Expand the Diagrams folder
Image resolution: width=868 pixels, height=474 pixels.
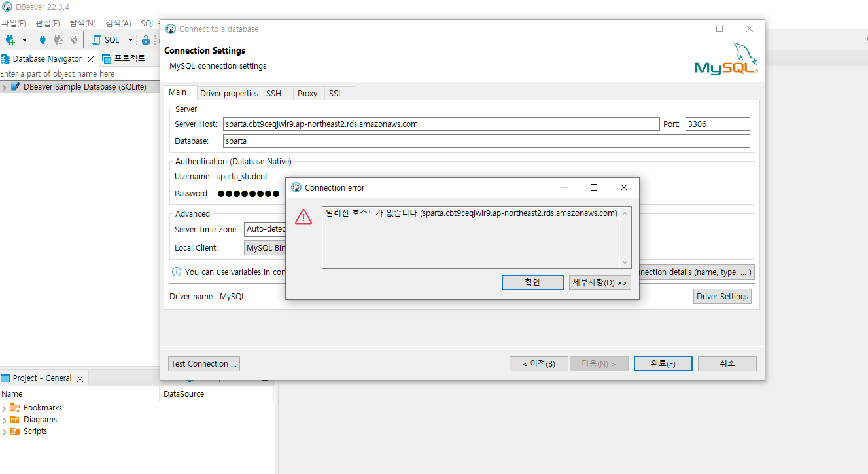(x=5, y=420)
